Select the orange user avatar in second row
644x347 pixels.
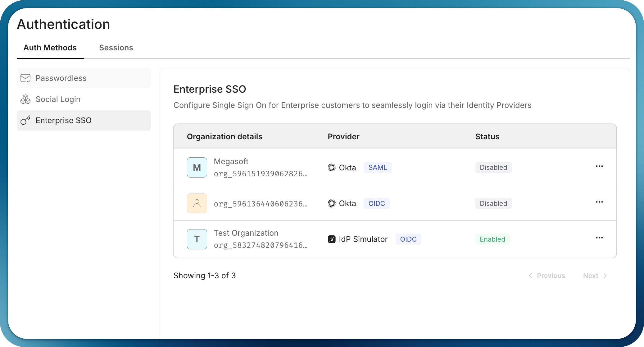point(197,203)
